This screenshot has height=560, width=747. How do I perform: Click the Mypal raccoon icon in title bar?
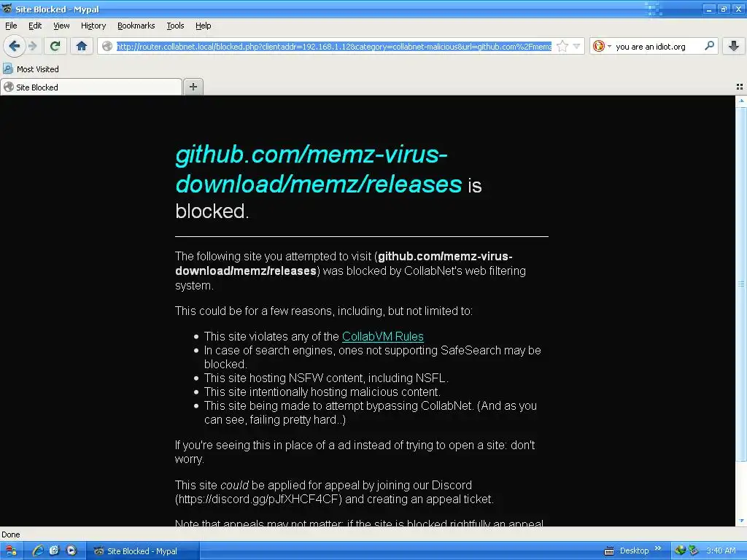7,9
